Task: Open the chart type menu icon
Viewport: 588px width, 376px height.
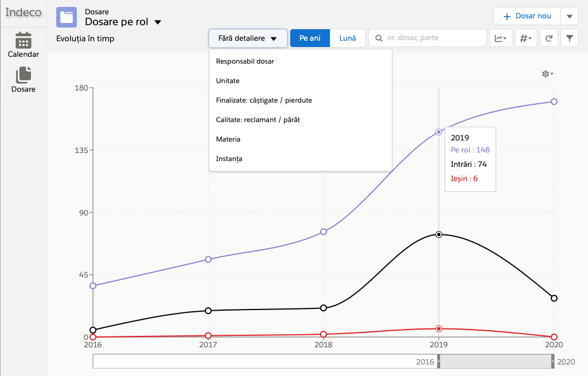Action: (500, 38)
